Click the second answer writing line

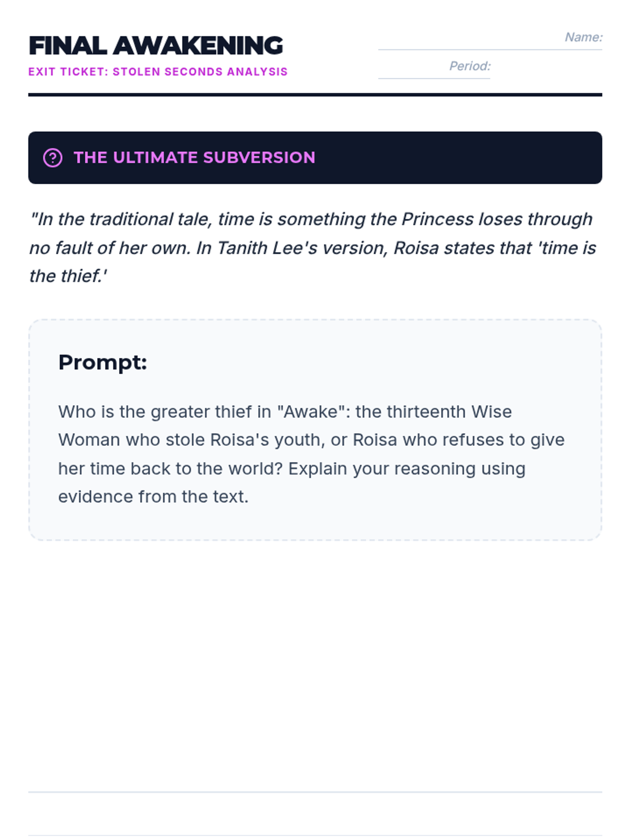click(315, 835)
